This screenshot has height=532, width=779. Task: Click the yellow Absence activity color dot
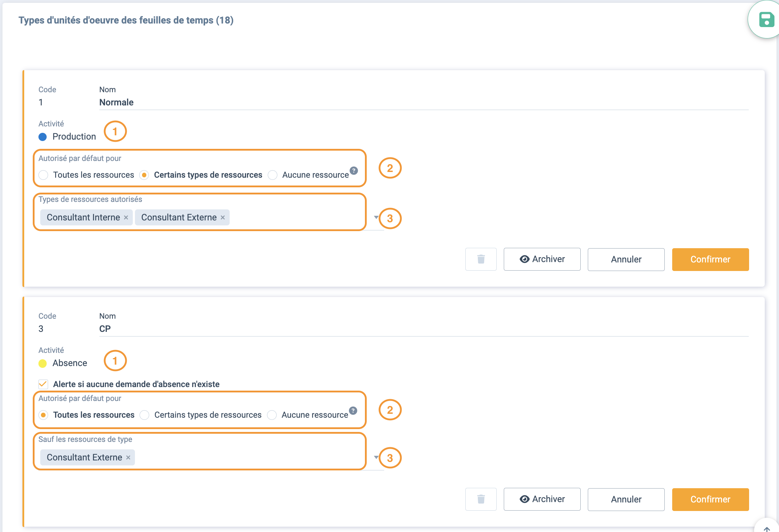[43, 363]
